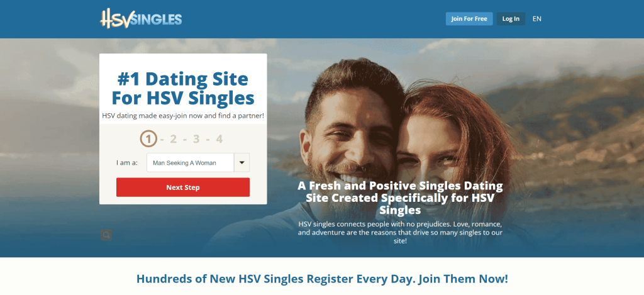644x295 pixels.
Task: Click the magnifier search icon
Action: click(x=106, y=235)
